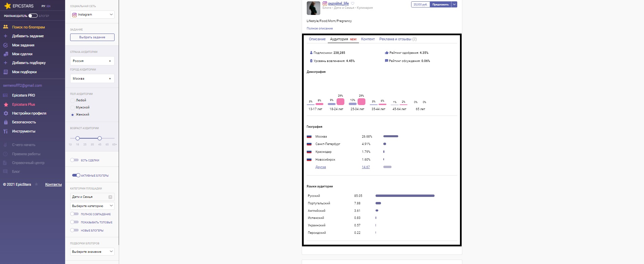Image resolution: width=644 pixels, height=264 pixels.
Task: Click the plus icon beside Добавить задание
Action: point(5,36)
